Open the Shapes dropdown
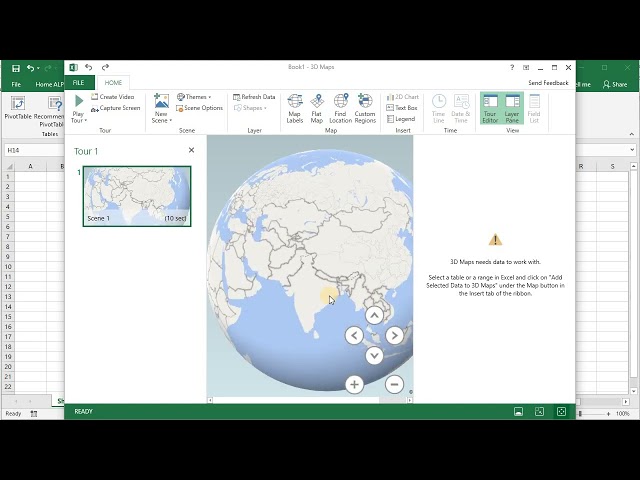Viewport: 640px width, 480px height. tap(250, 108)
